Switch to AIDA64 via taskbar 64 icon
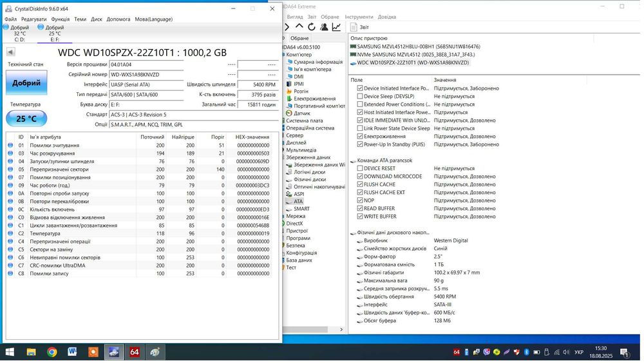Image resolution: width=644 pixels, height=363 pixels. [x=135, y=352]
